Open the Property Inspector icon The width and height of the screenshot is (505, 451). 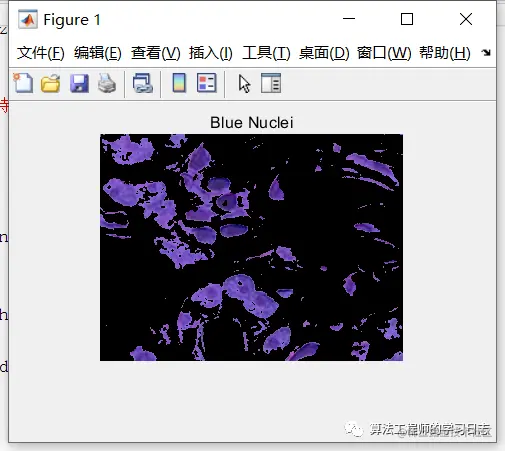point(271,83)
